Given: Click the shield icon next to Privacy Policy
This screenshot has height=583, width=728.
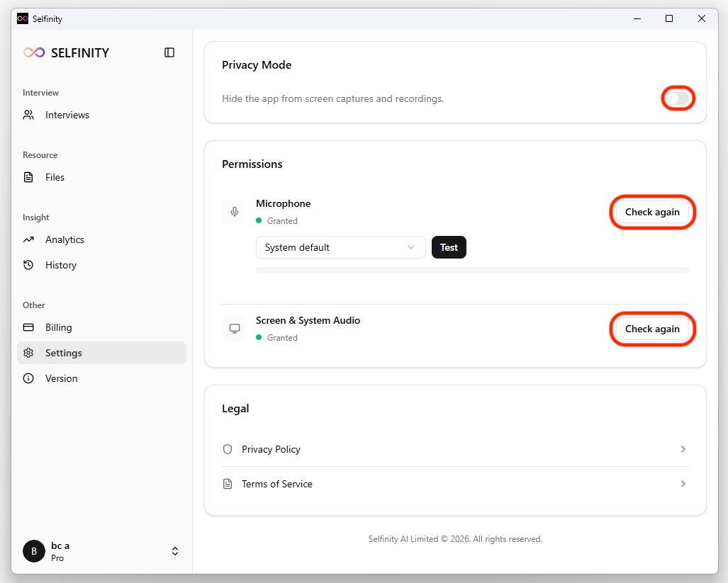Looking at the screenshot, I should pos(228,449).
